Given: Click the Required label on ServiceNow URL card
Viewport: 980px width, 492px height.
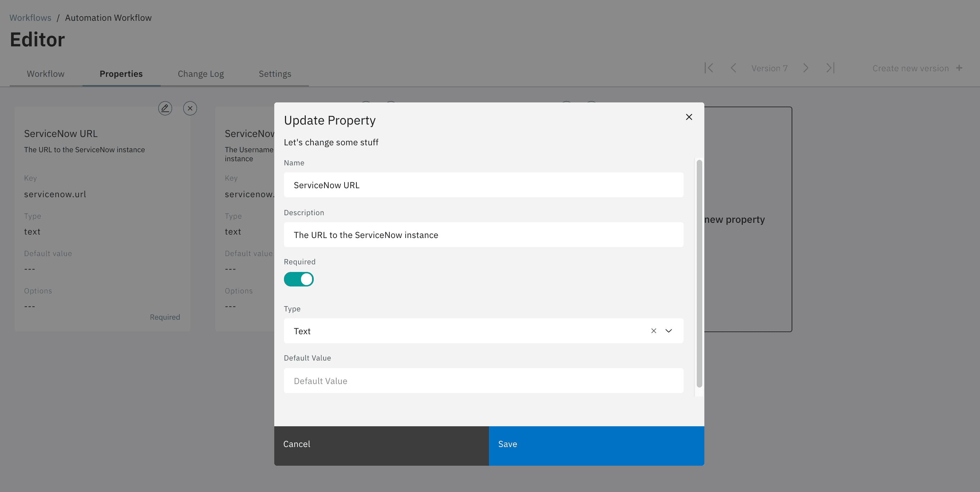Looking at the screenshot, I should pos(165,317).
